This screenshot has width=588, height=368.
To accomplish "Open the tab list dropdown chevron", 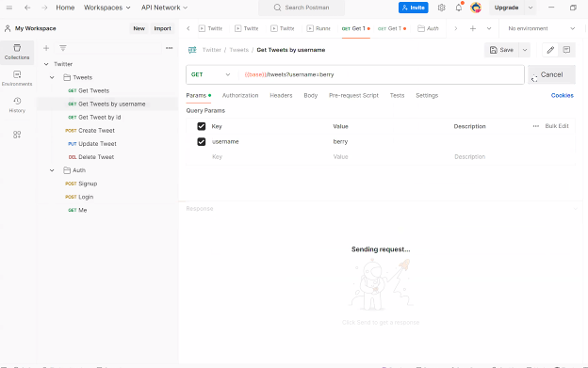I will point(489,28).
